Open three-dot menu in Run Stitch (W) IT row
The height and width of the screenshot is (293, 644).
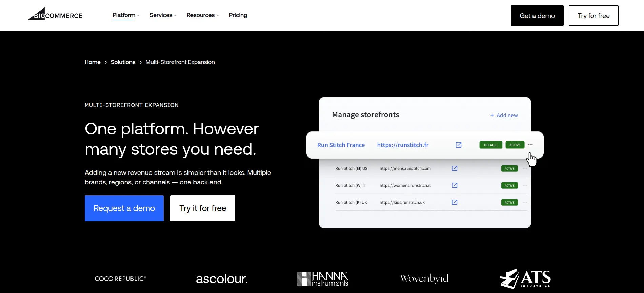[525, 185]
